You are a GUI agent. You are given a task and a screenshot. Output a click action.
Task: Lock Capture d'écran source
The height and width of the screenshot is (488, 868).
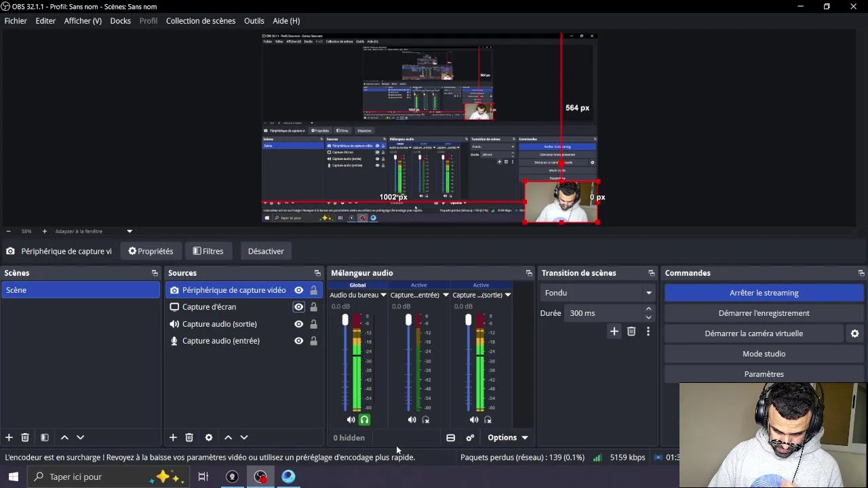point(313,307)
